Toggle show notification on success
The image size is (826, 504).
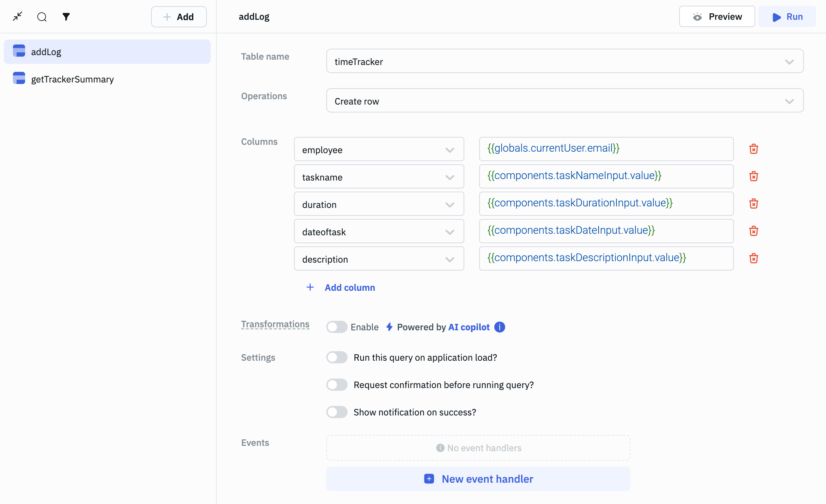[x=337, y=412]
